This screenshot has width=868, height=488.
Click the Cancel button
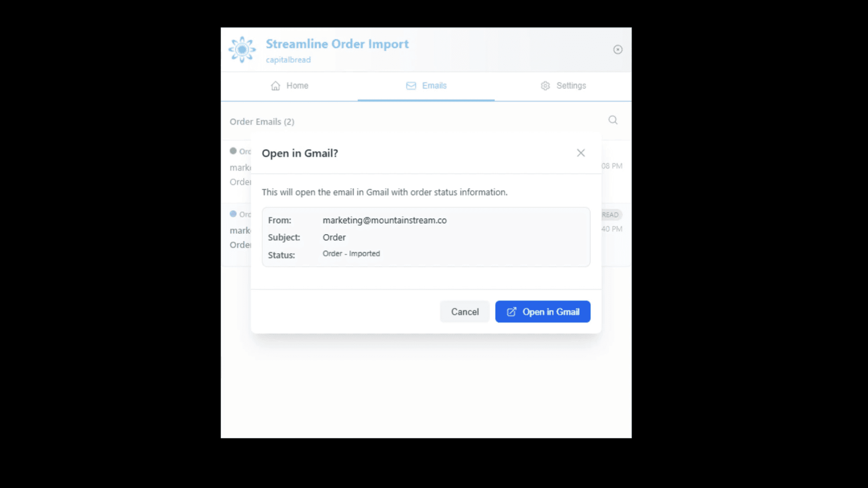tap(465, 312)
